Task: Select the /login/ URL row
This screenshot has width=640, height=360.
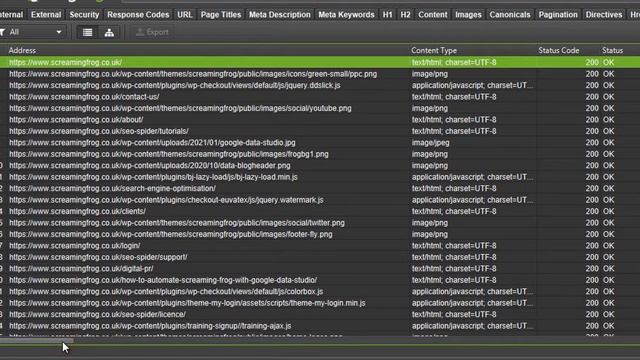Action: [320, 246]
